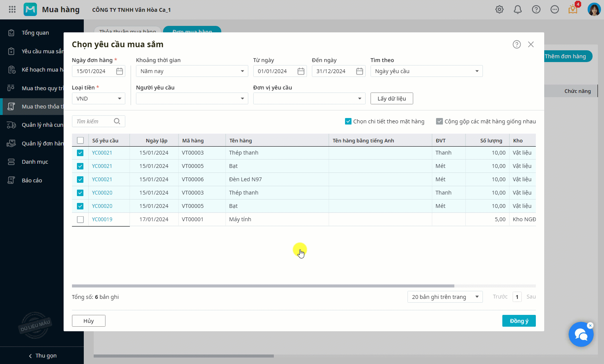Screen dimensions: 604x364
Task: Open Tổng quan in sidebar
Action: (35, 33)
